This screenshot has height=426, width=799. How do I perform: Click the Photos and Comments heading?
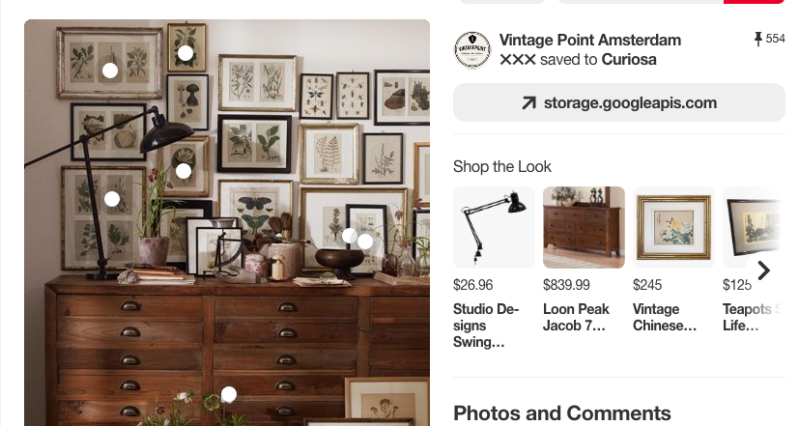(562, 413)
